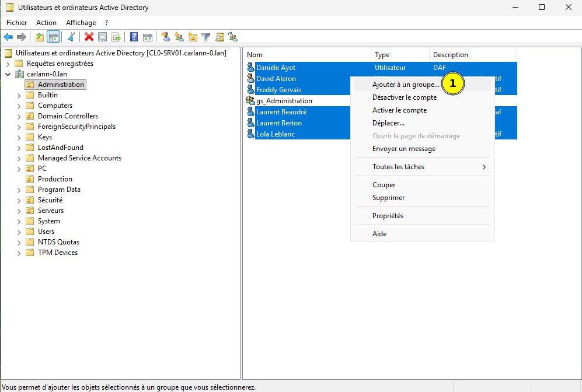Choose Aide in the context menu
This screenshot has width=582, height=392.
[423, 234]
